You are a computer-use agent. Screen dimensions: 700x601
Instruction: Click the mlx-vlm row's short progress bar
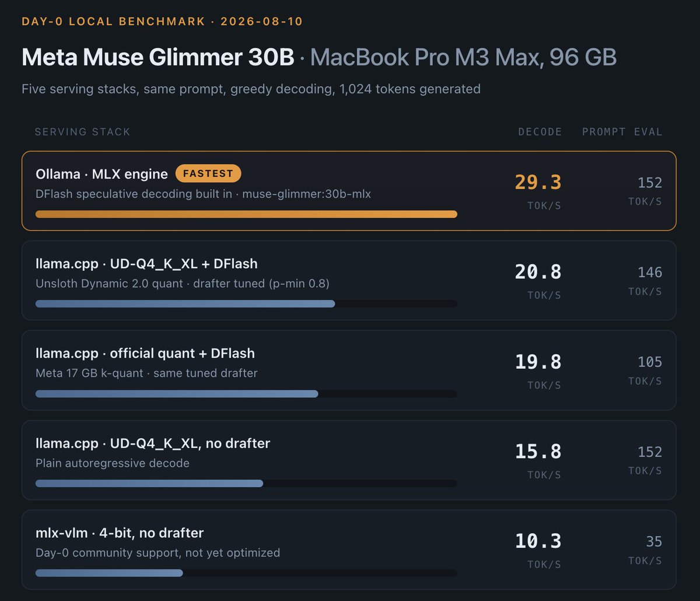109,574
